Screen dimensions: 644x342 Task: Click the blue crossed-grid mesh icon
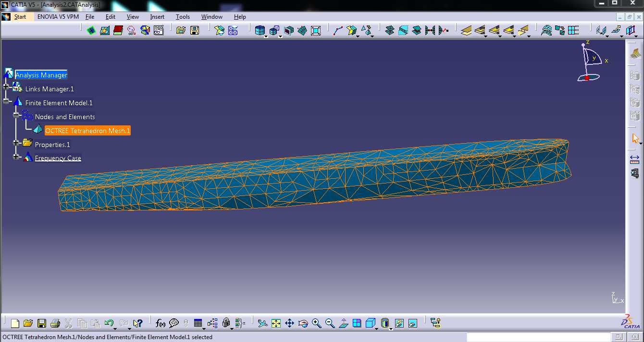tap(233, 31)
